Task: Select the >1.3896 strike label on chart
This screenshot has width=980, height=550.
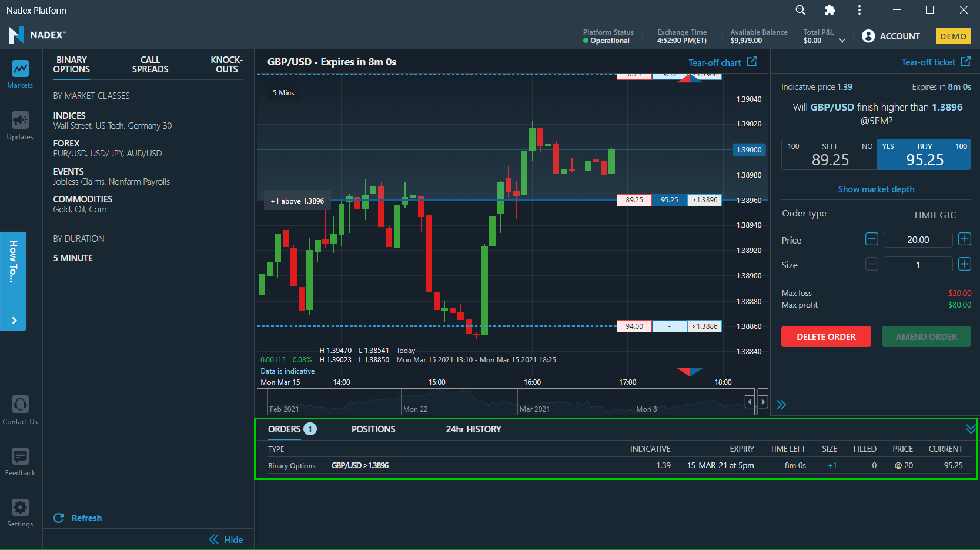Action: click(704, 200)
